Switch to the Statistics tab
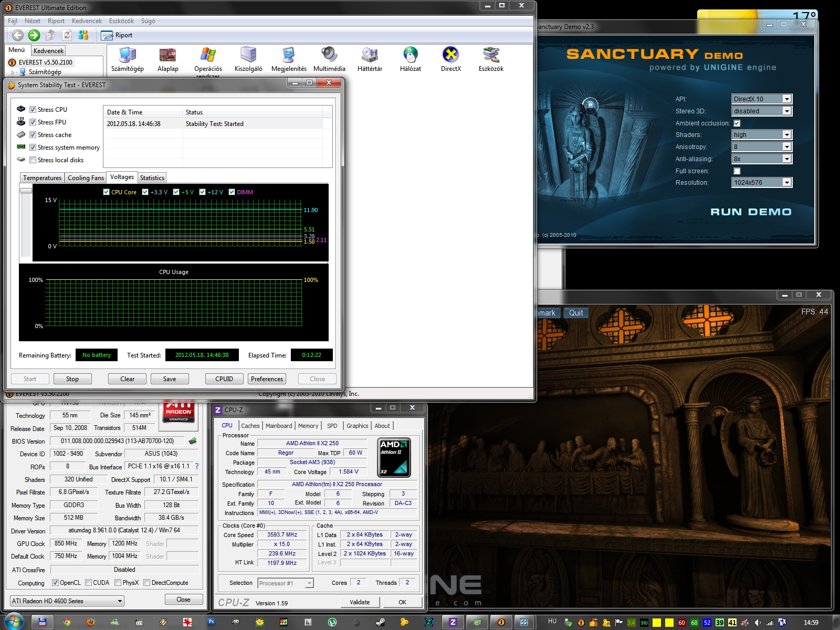Image resolution: width=840 pixels, height=630 pixels. tap(152, 178)
